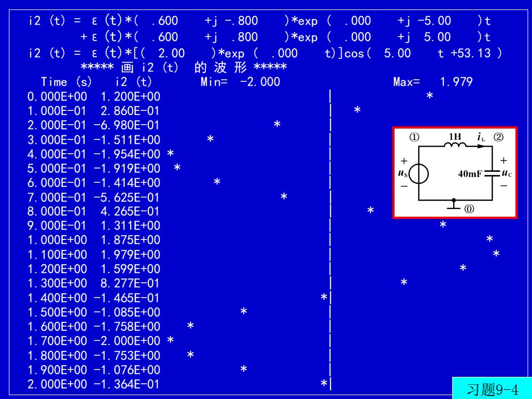Select the value -1.511E+00
The width and height of the screenshot is (532, 399).
click(x=127, y=140)
